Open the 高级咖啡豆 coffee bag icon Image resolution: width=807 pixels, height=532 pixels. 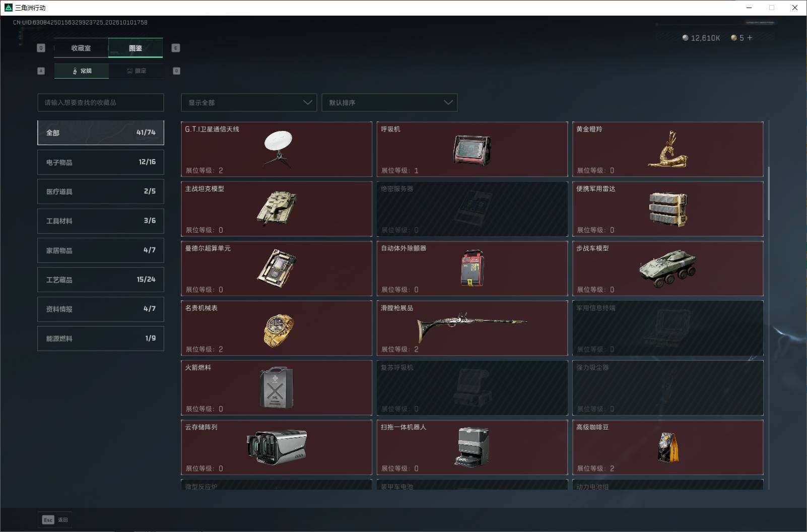[668, 447]
